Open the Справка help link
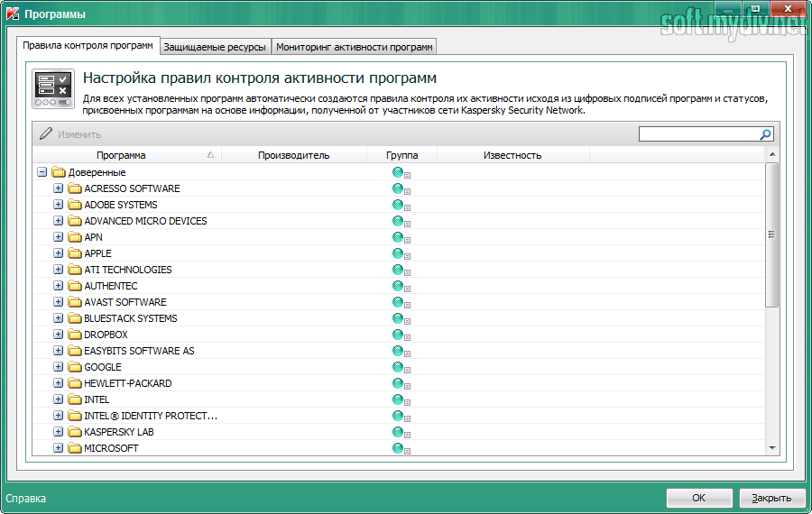This screenshot has width=812, height=514. coord(26,499)
